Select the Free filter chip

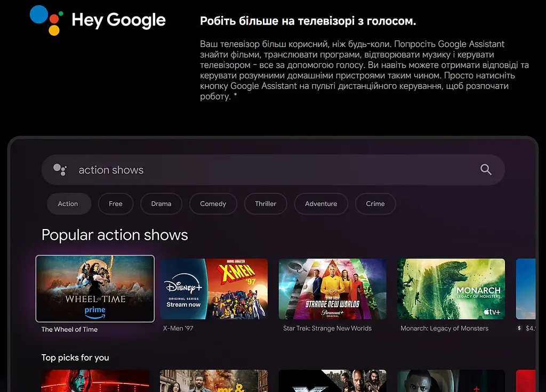pos(116,204)
